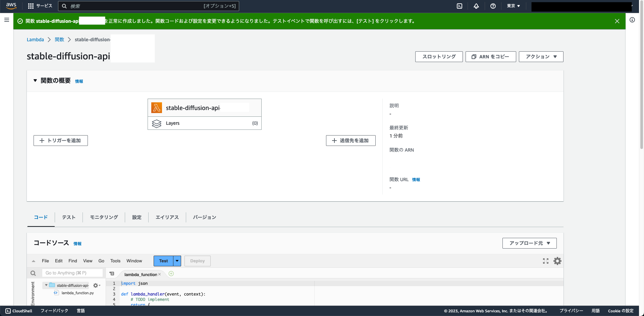Switch to the テスト tab

(69, 217)
